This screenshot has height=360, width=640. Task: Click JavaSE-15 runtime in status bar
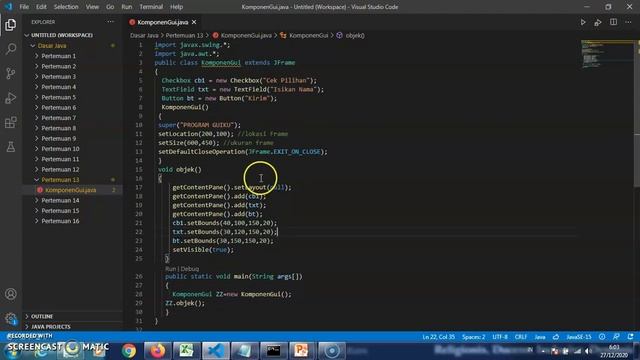[x=579, y=337]
